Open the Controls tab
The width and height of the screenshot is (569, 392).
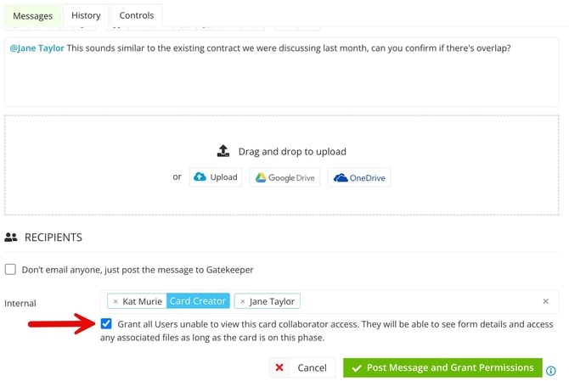pyautogui.click(x=136, y=15)
